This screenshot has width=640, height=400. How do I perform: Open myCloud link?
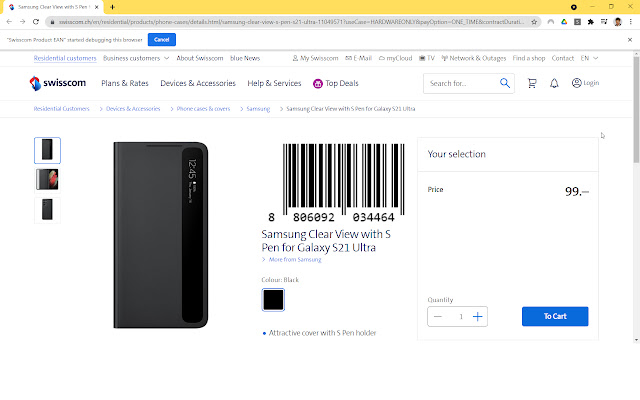pyautogui.click(x=396, y=58)
